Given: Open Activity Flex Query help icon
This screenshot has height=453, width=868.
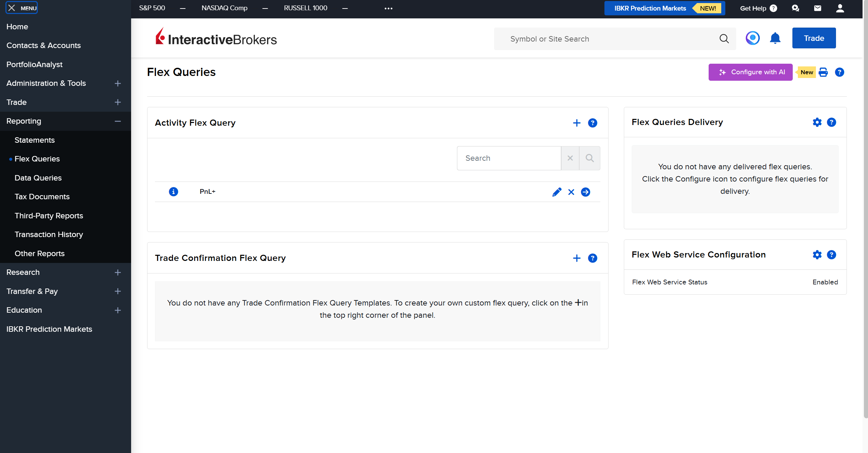Looking at the screenshot, I should point(593,123).
